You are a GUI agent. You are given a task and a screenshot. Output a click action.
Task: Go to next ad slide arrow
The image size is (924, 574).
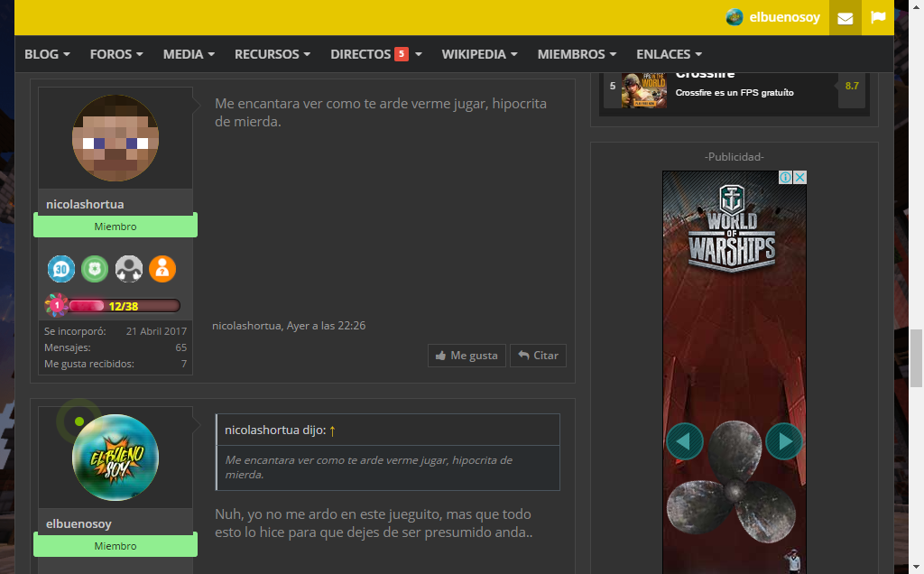coord(784,441)
